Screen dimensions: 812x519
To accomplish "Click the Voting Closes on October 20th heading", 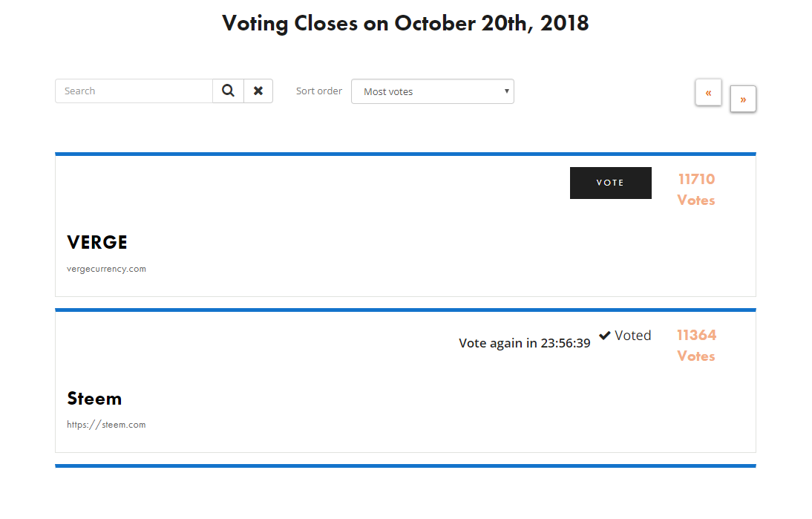I will [x=405, y=23].
